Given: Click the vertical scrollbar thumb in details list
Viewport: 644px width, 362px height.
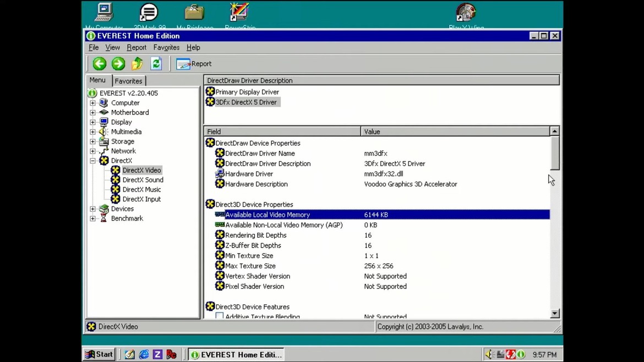Looking at the screenshot, I should pos(554,153).
